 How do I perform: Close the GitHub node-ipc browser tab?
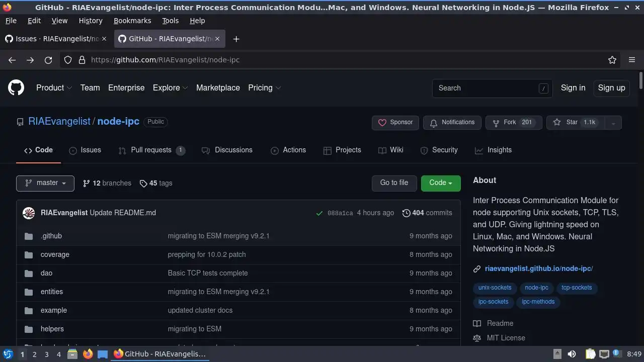pyautogui.click(x=217, y=39)
